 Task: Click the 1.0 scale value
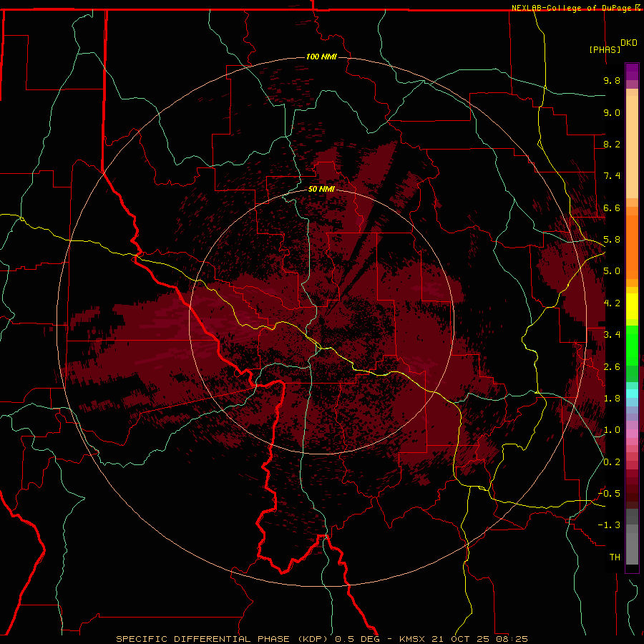[612, 430]
